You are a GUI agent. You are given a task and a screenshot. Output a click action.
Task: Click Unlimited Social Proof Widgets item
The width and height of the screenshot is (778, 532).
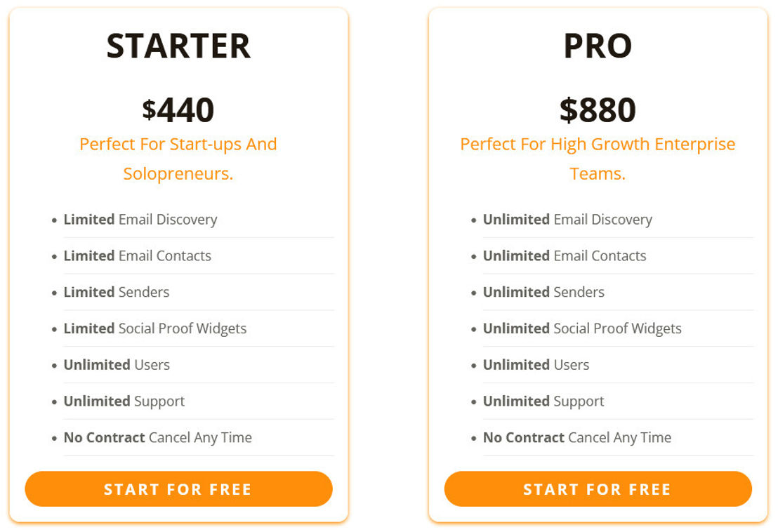click(x=583, y=328)
